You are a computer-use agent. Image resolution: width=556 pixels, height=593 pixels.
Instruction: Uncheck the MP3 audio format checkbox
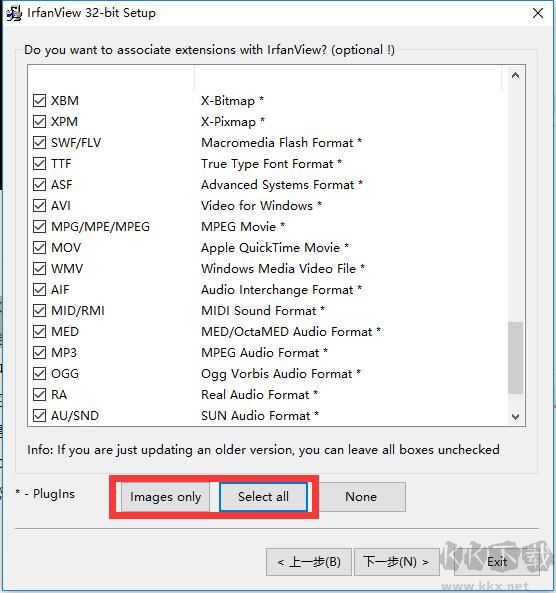pos(39,352)
